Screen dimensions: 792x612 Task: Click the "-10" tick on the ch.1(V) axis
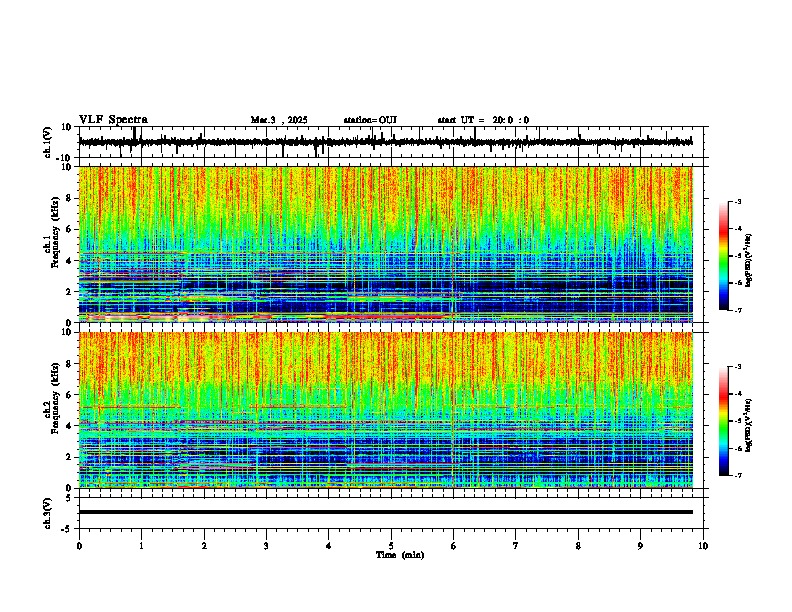[x=65, y=158]
